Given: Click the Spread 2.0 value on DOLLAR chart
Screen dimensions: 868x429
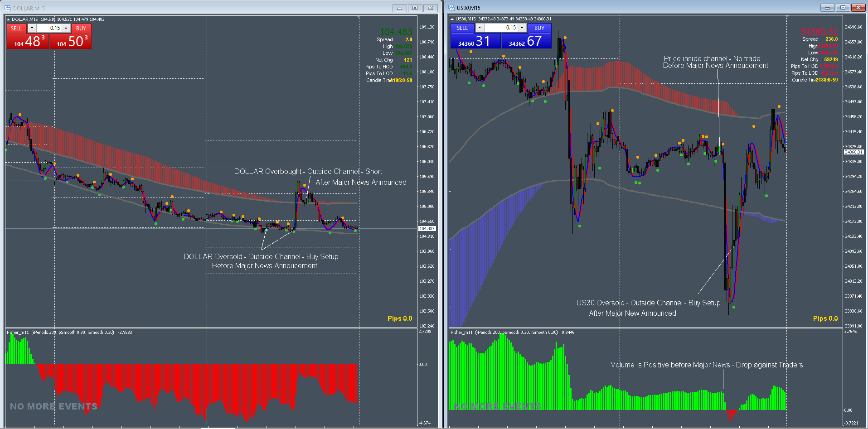Looking at the screenshot, I should click(x=408, y=40).
